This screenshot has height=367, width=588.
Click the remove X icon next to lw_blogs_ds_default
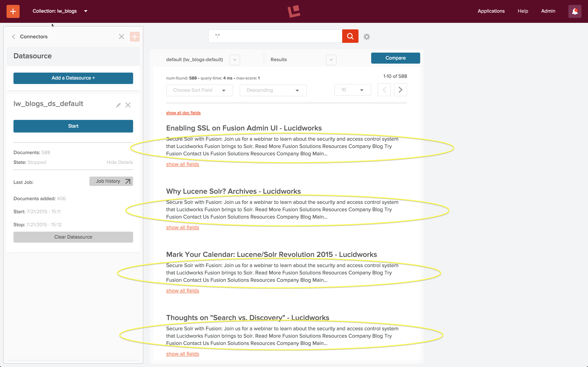tap(128, 104)
